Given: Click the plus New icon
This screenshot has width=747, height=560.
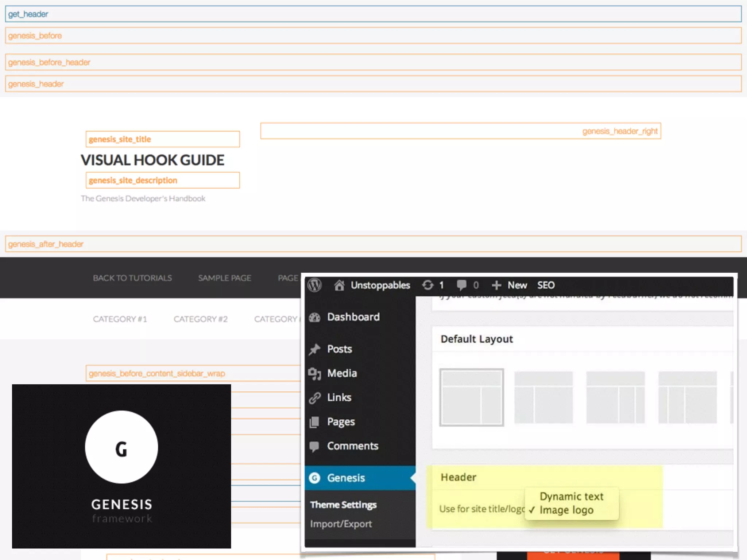Looking at the screenshot, I should (x=496, y=285).
